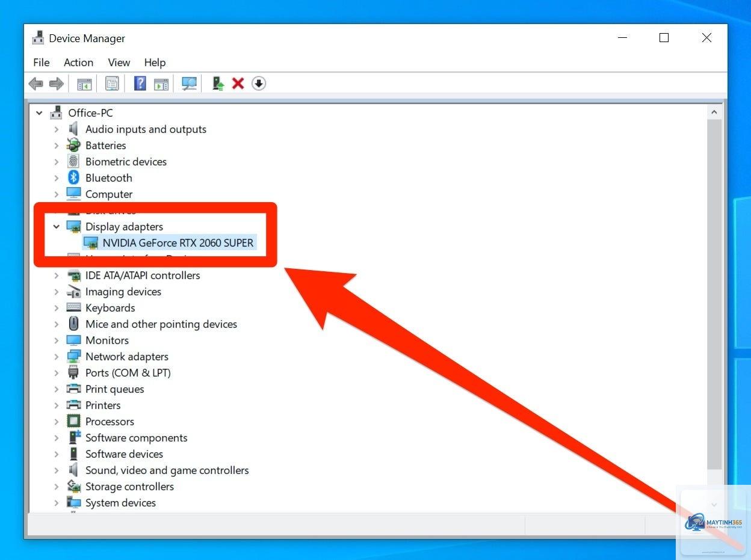The image size is (751, 560).
Task: Click the Forward arrow toolbar icon
Action: coord(57,84)
